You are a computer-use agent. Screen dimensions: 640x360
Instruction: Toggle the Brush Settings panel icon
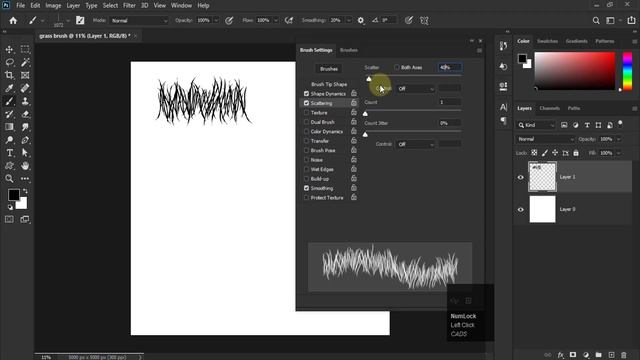pyautogui.click(x=80, y=20)
